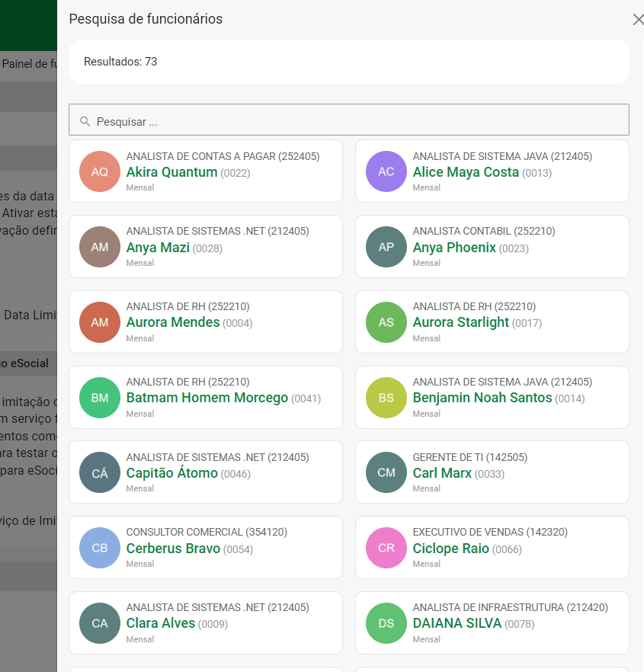Click the AQ avatar for Akira Quantum

[100, 171]
